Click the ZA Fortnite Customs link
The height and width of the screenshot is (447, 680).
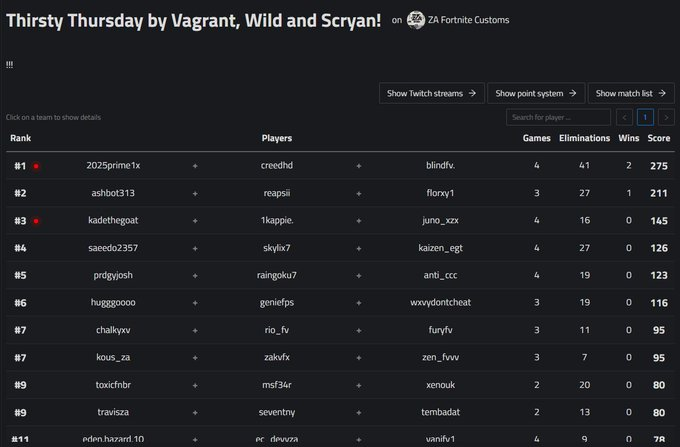coord(468,20)
